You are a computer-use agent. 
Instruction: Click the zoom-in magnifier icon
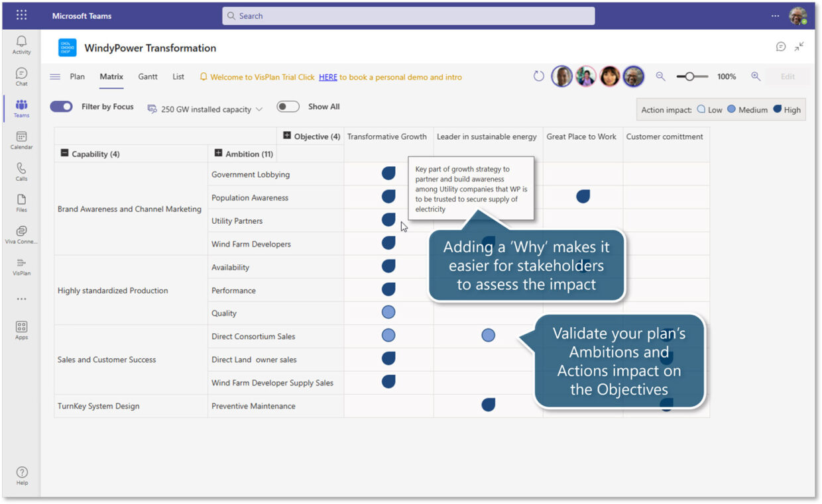(x=756, y=76)
